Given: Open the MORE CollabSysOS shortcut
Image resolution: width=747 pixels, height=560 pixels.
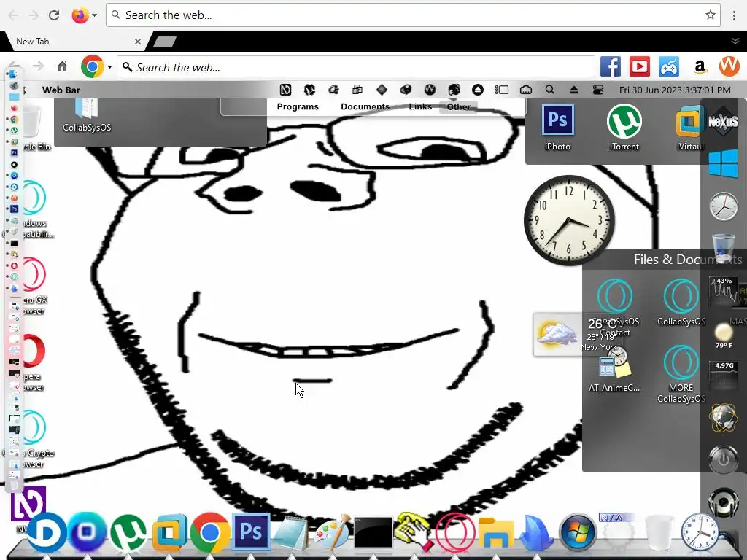Looking at the screenshot, I should 681,375.
